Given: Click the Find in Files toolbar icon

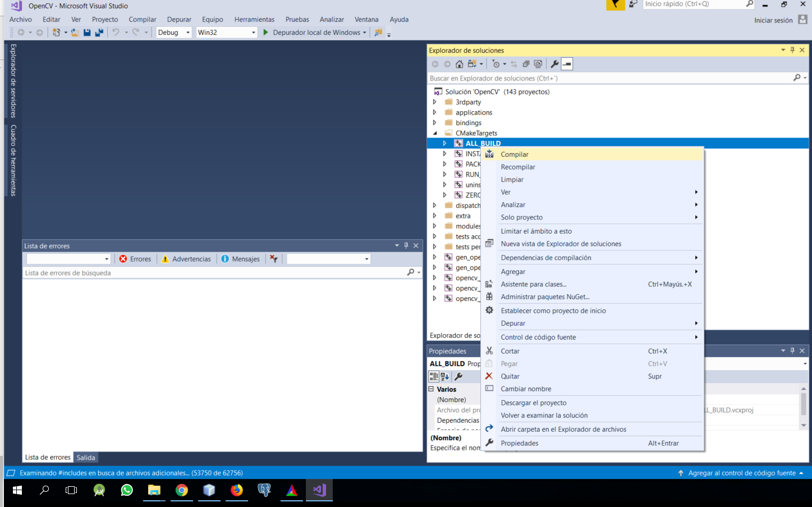Looking at the screenshot, I should coord(378,33).
